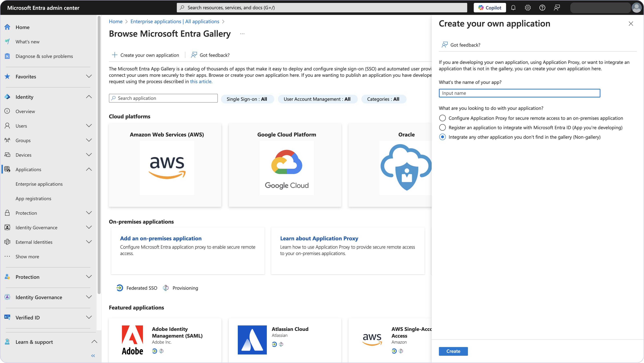Click the Protection lock icon under Identity
The width and height of the screenshot is (644, 363).
pos(7,213)
